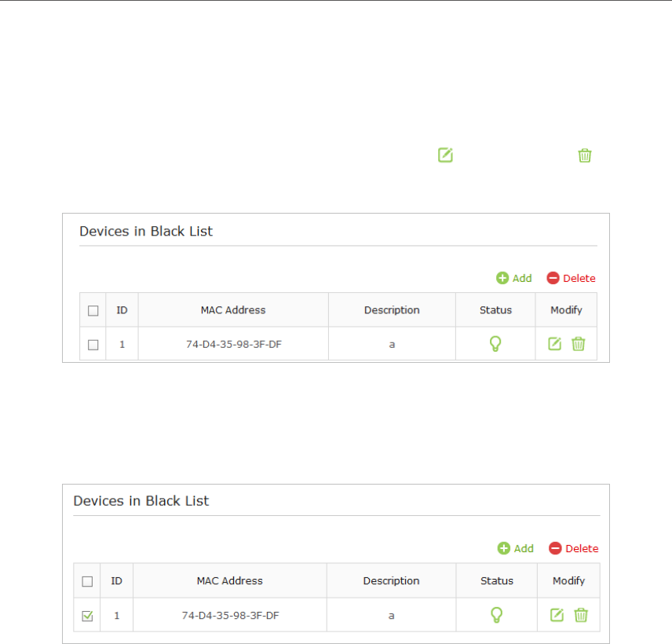Click the Status column header in the lower table
This screenshot has width=672, height=644.
497,580
